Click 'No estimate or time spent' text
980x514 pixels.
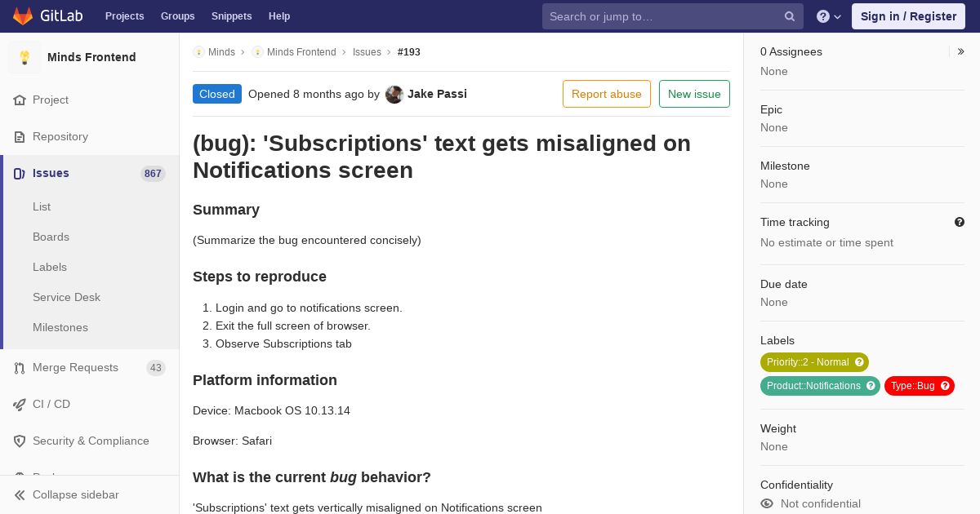826,242
